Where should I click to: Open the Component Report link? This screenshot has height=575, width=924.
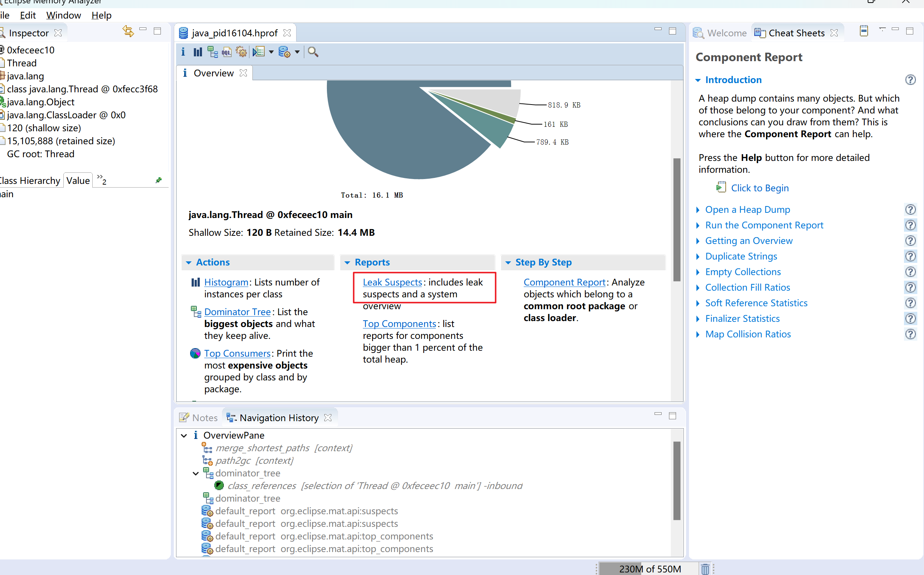pyautogui.click(x=564, y=282)
